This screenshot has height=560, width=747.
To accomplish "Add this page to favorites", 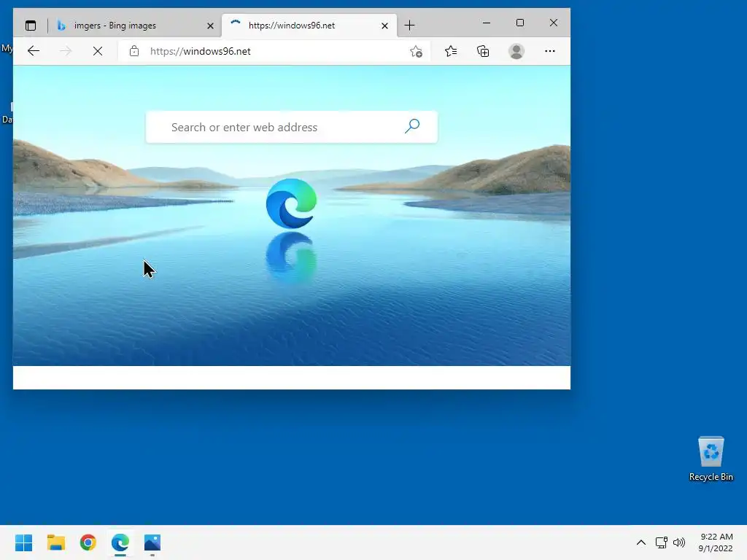I will coord(416,52).
